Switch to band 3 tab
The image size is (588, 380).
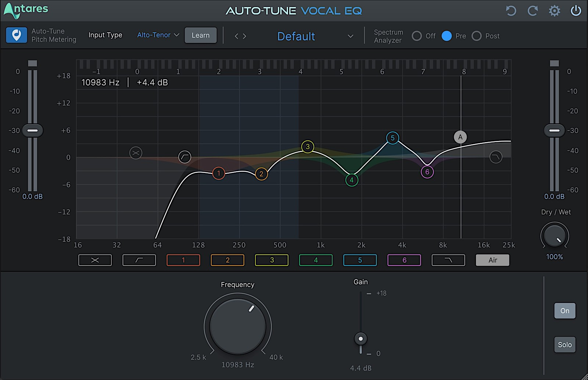272,260
